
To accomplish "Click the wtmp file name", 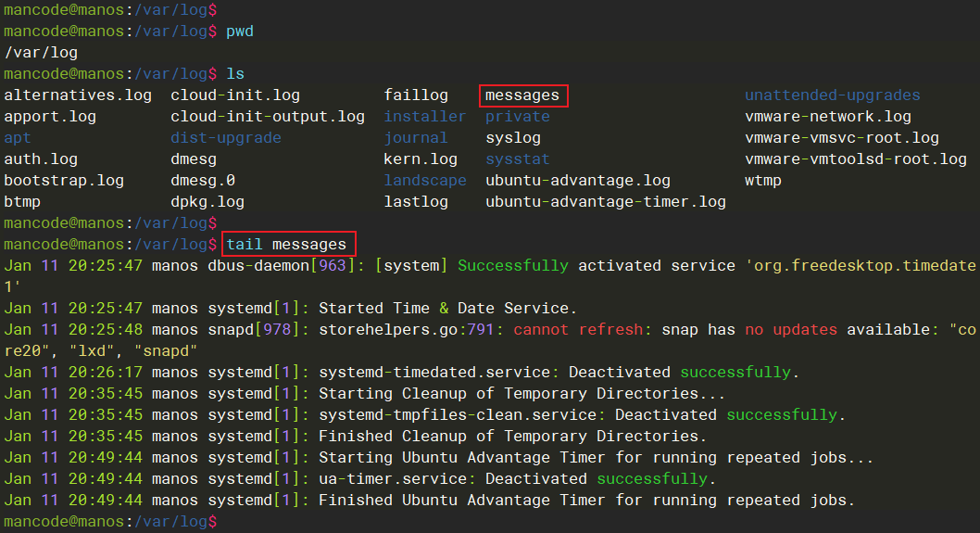I will (x=762, y=181).
